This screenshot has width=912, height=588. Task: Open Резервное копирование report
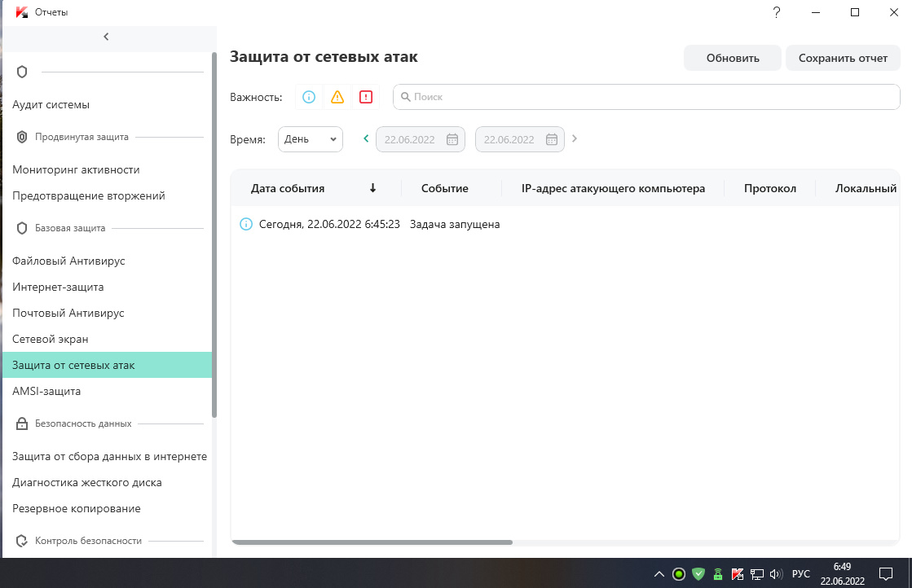[x=76, y=509]
